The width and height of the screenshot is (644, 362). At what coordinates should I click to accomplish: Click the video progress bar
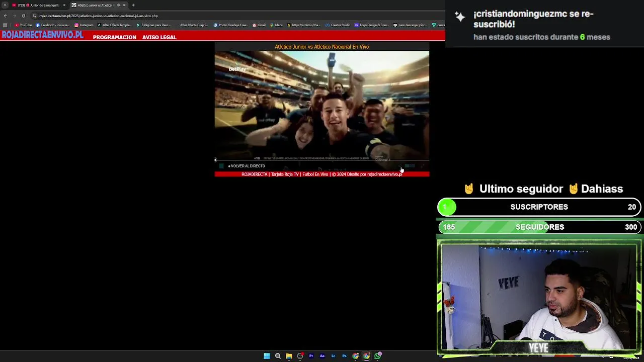322,160
